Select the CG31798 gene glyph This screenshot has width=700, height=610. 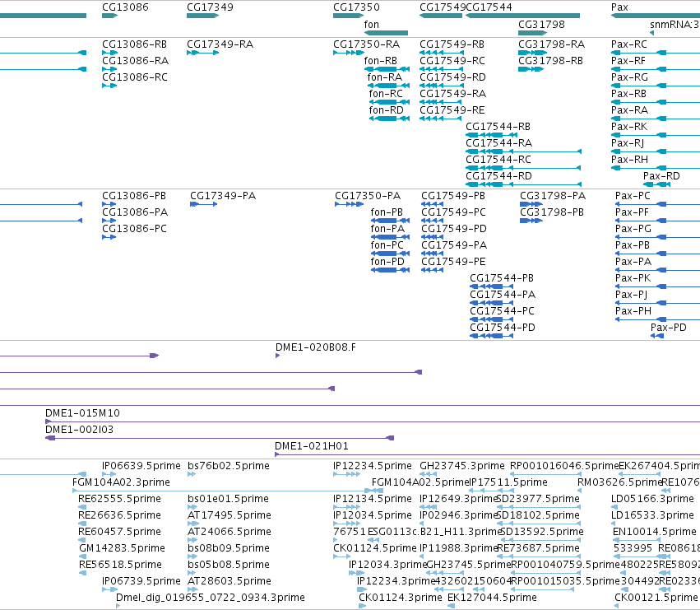point(532,33)
